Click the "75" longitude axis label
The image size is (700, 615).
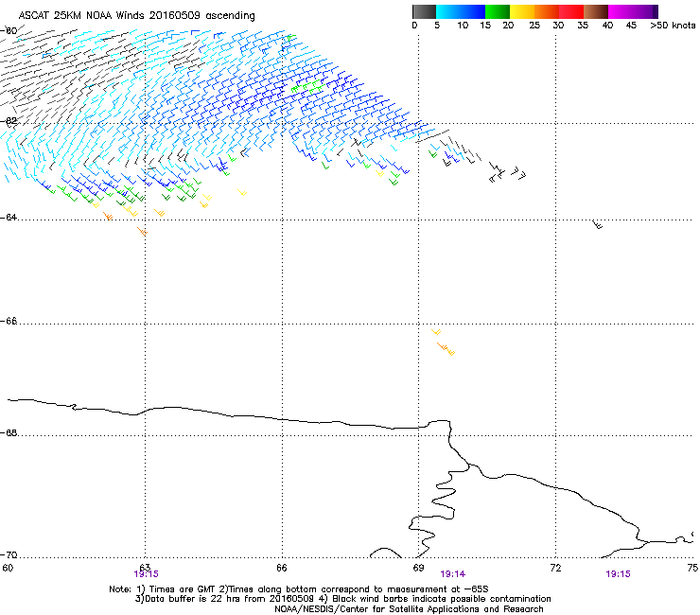(x=692, y=568)
